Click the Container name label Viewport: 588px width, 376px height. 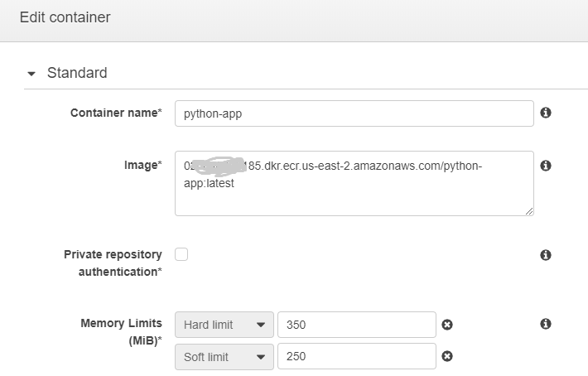116,113
